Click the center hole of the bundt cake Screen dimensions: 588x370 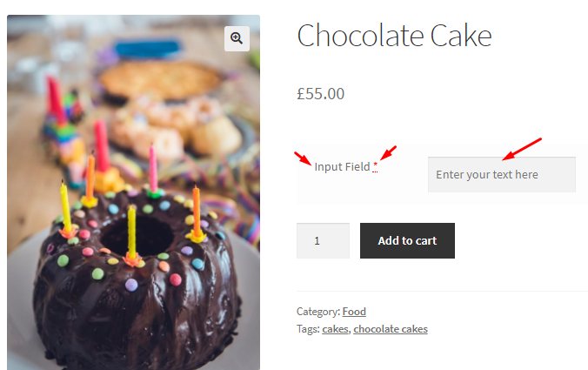(x=142, y=235)
